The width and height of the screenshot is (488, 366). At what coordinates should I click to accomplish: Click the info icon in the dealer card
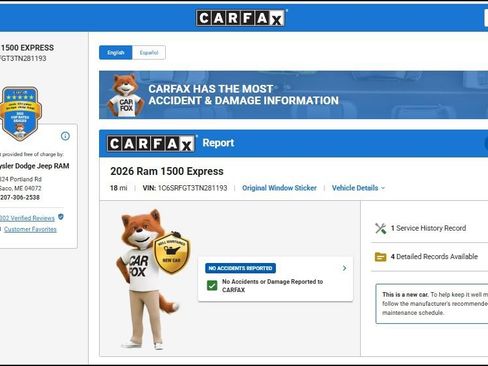(x=65, y=136)
